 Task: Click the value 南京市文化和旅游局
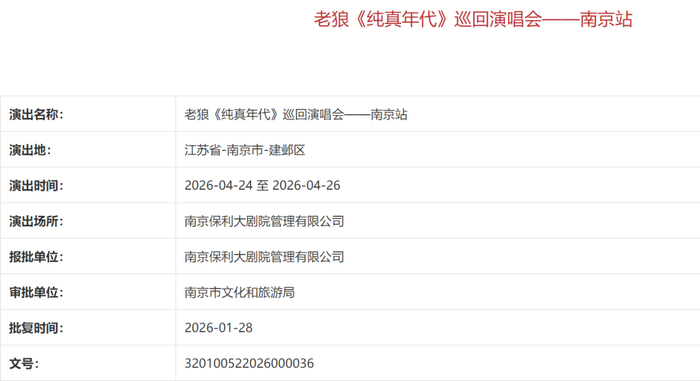tap(240, 293)
